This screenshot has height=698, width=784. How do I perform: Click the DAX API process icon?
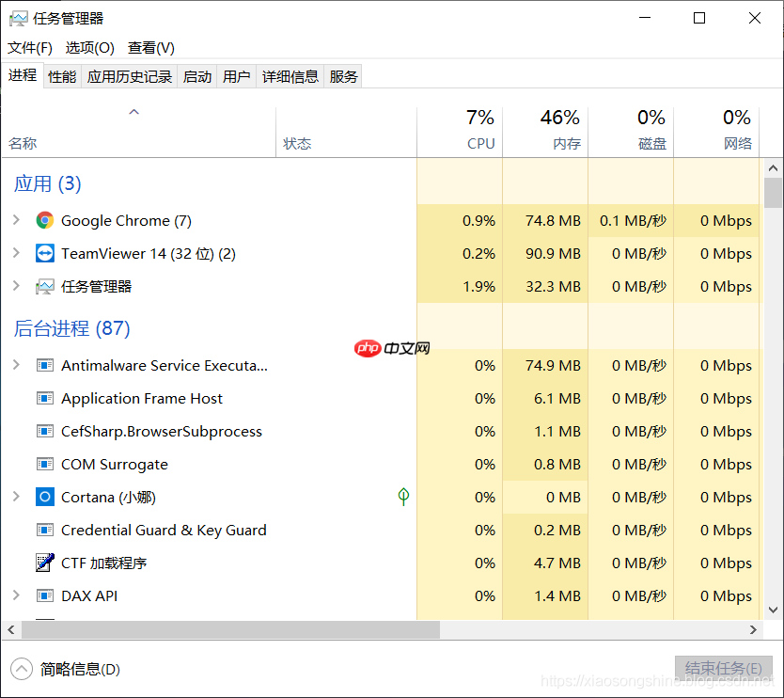click(x=44, y=595)
